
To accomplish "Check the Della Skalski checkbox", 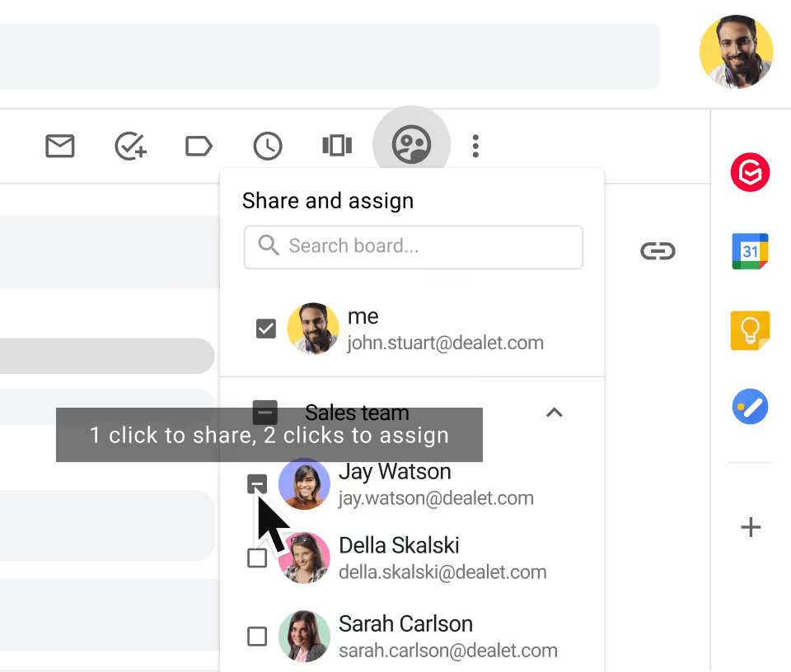I will pos(257,558).
